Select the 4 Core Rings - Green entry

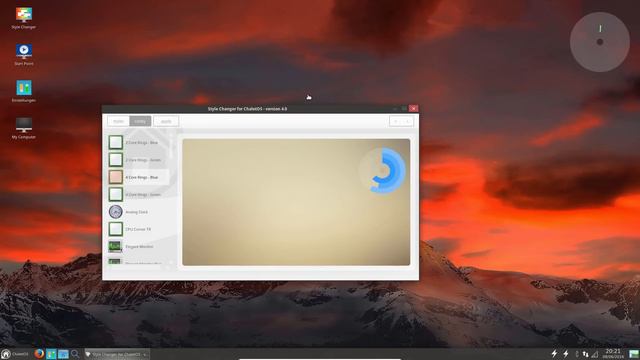pos(139,194)
